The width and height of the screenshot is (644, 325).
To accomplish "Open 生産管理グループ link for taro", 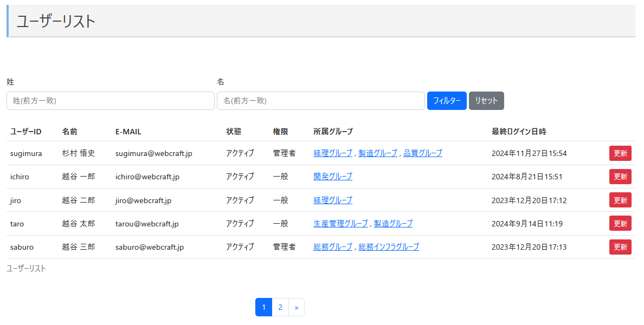I will tap(340, 224).
